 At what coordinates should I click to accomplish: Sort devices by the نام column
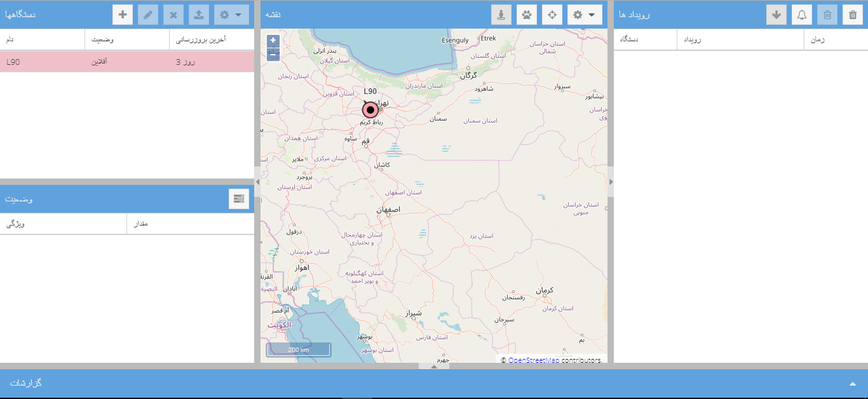point(43,39)
